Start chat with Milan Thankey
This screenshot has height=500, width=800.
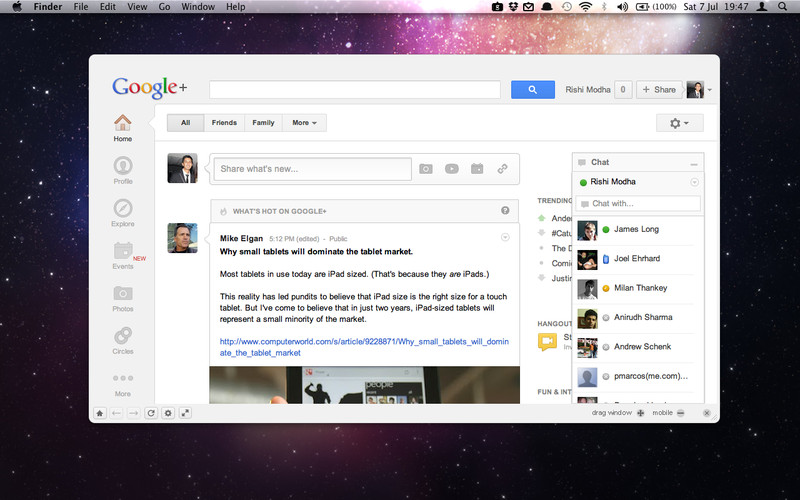[x=638, y=288]
